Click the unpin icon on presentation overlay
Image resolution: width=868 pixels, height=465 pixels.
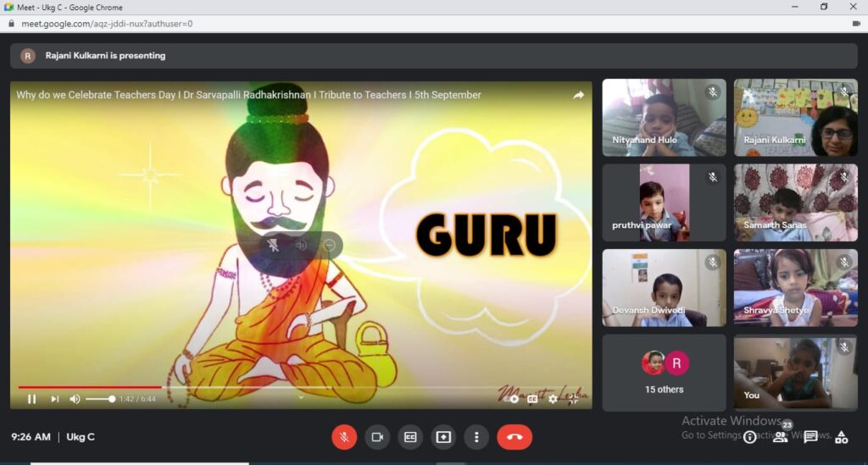(273, 246)
